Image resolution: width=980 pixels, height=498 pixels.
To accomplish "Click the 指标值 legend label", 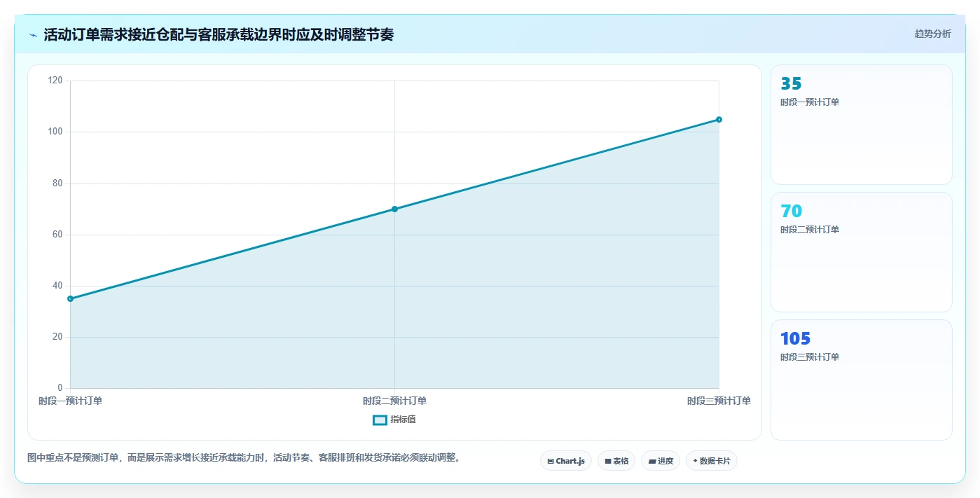I will [403, 420].
